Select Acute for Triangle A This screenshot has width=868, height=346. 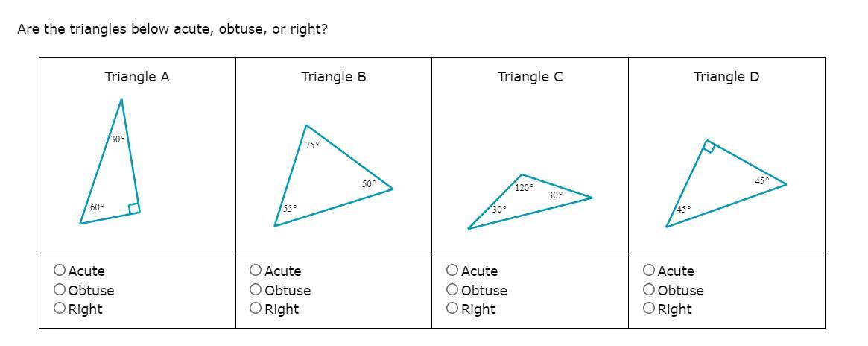pyautogui.click(x=60, y=270)
